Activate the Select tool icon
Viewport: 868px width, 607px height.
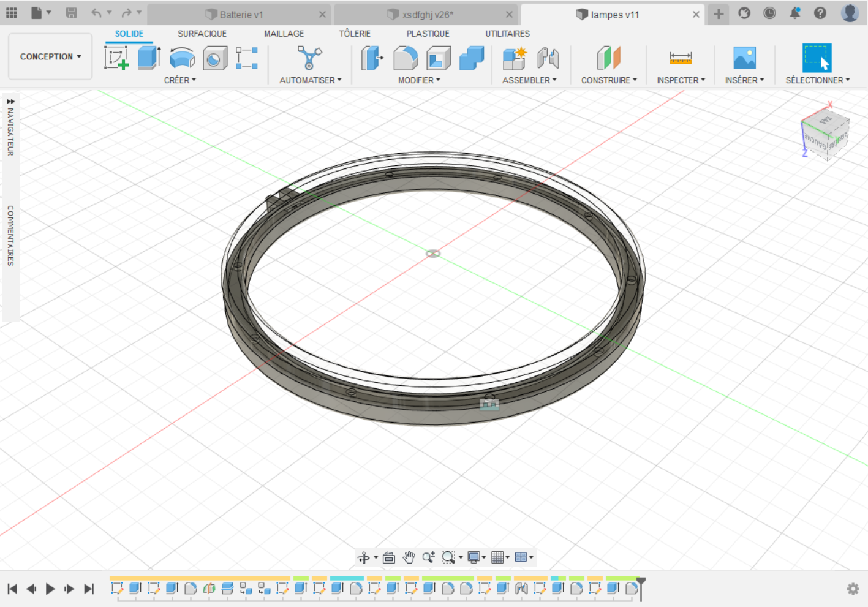pyautogui.click(x=817, y=58)
